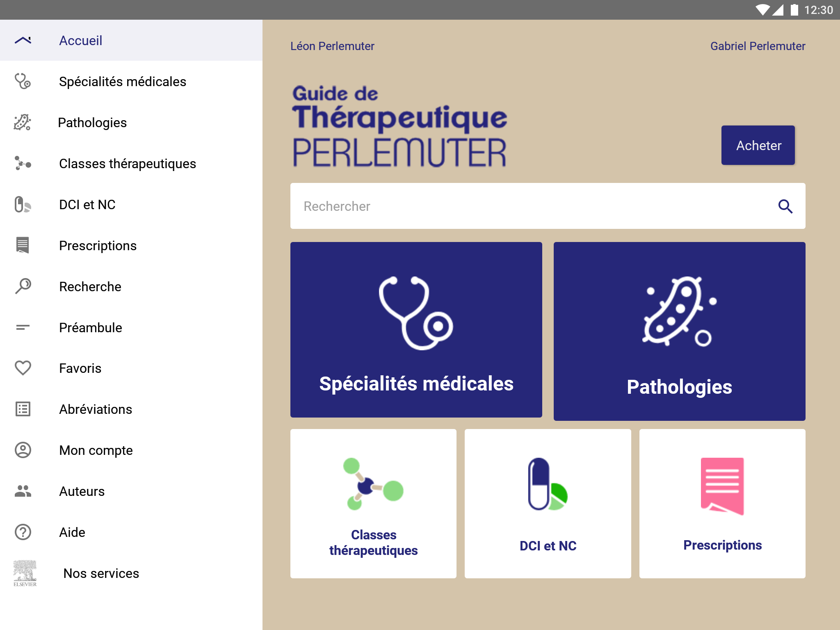Tap the people icon beside Auteurs
The image size is (840, 630).
(23, 491)
